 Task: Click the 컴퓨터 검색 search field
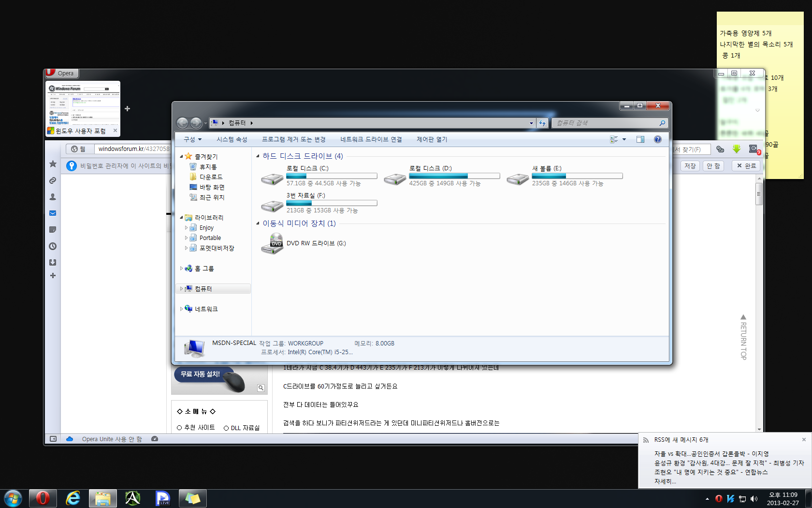click(x=609, y=123)
